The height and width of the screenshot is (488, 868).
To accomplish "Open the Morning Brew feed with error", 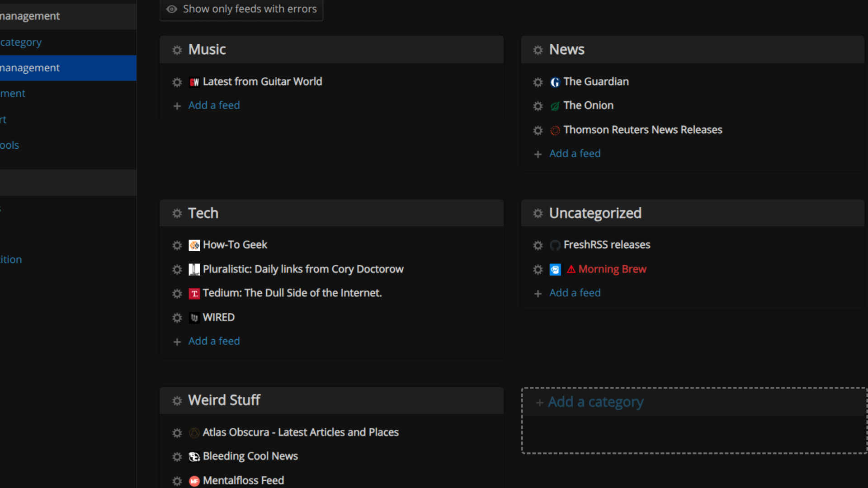I will [x=612, y=269].
